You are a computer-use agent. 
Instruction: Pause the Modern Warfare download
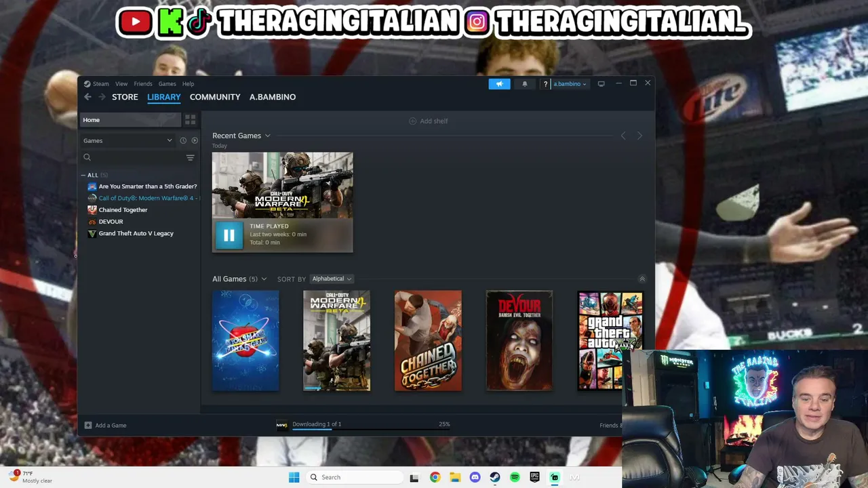point(229,235)
